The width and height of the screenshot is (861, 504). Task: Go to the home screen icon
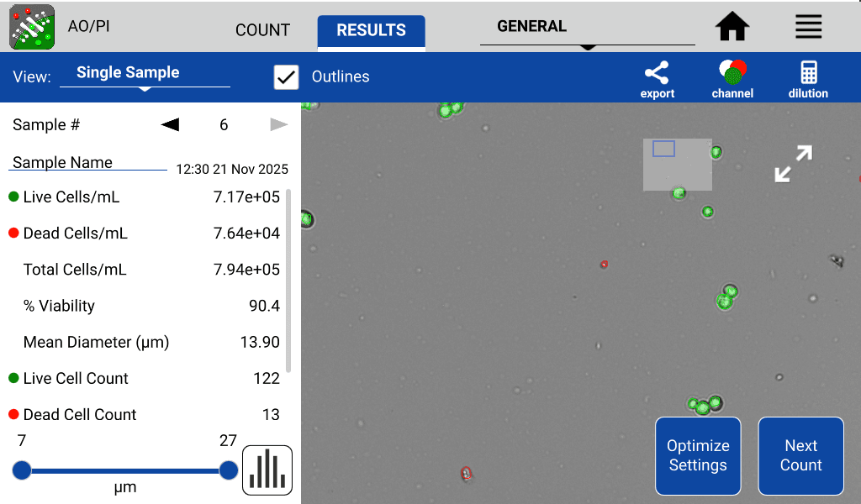pos(732,27)
